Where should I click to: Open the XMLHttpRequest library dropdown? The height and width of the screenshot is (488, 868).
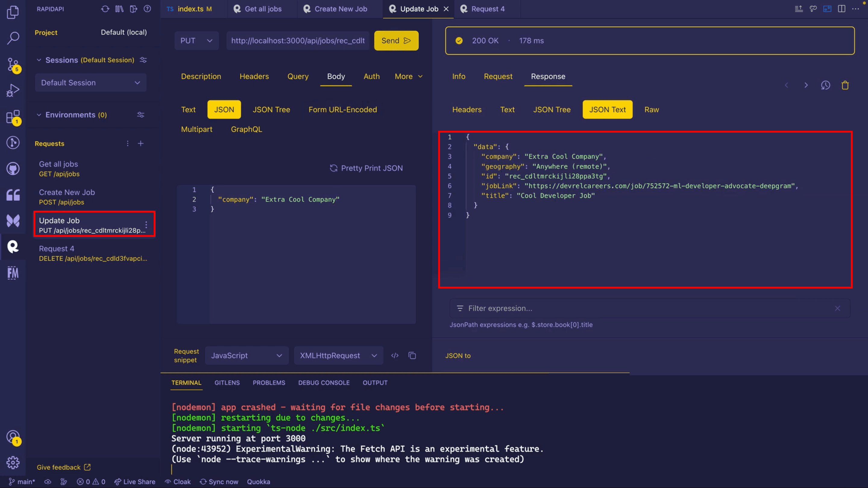click(x=338, y=356)
